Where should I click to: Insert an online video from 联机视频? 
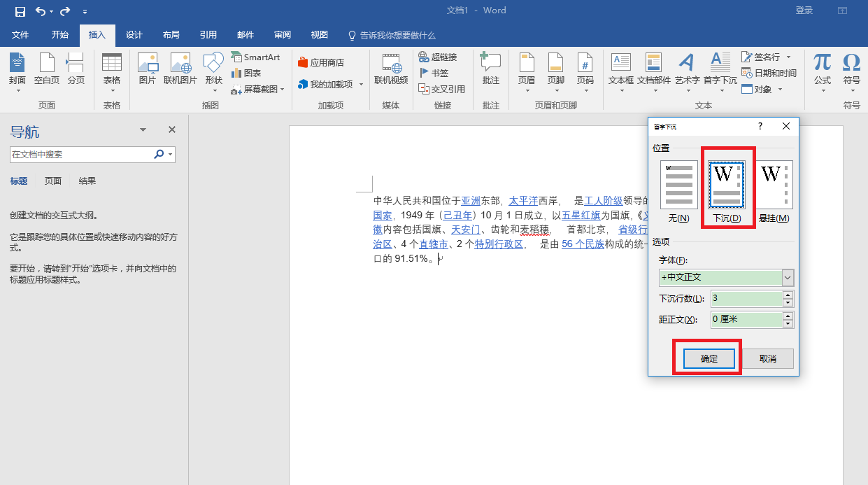tap(391, 70)
